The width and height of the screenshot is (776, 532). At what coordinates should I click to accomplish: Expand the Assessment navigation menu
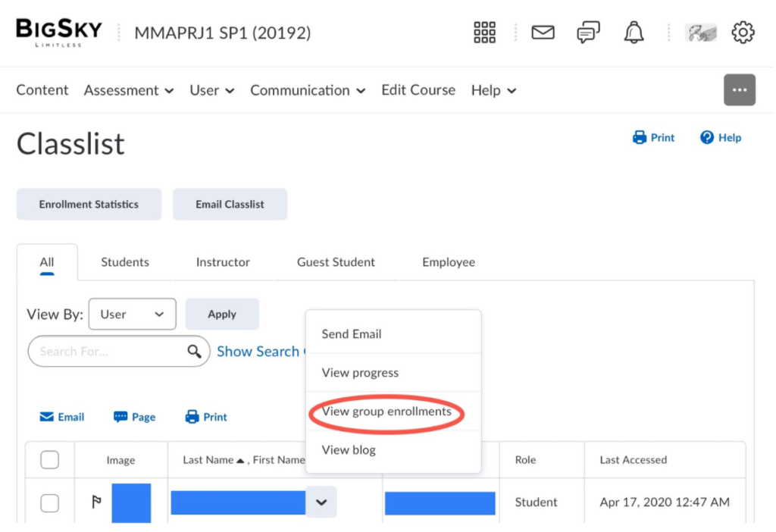pos(129,91)
